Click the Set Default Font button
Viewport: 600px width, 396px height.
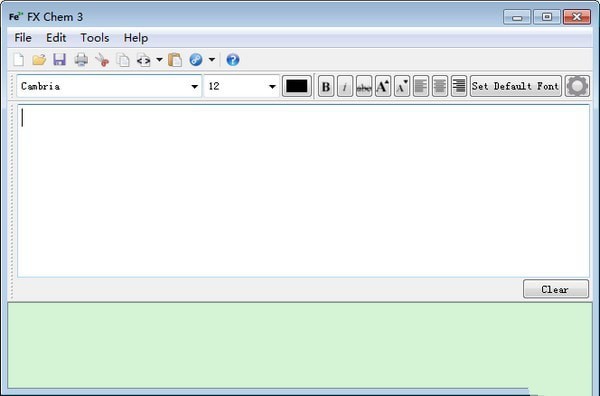[515, 86]
